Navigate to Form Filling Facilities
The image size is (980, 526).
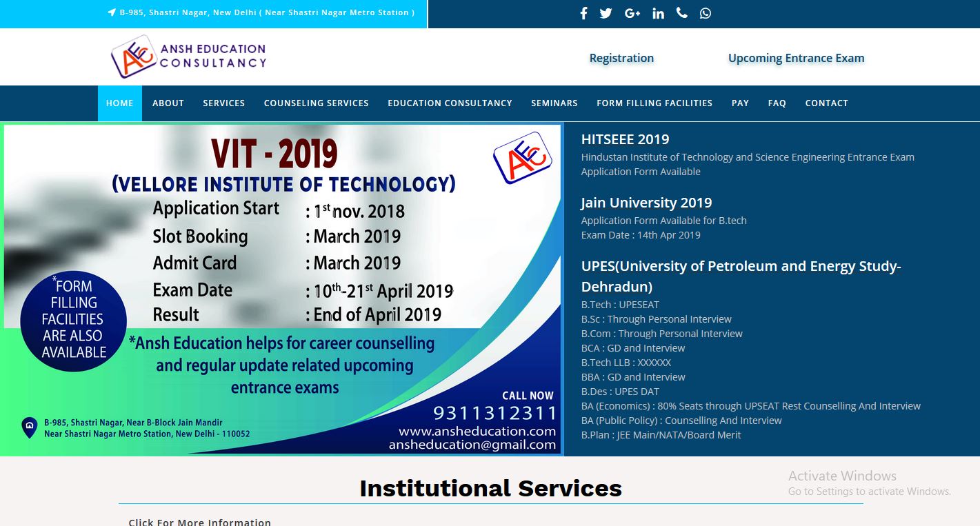(x=654, y=103)
